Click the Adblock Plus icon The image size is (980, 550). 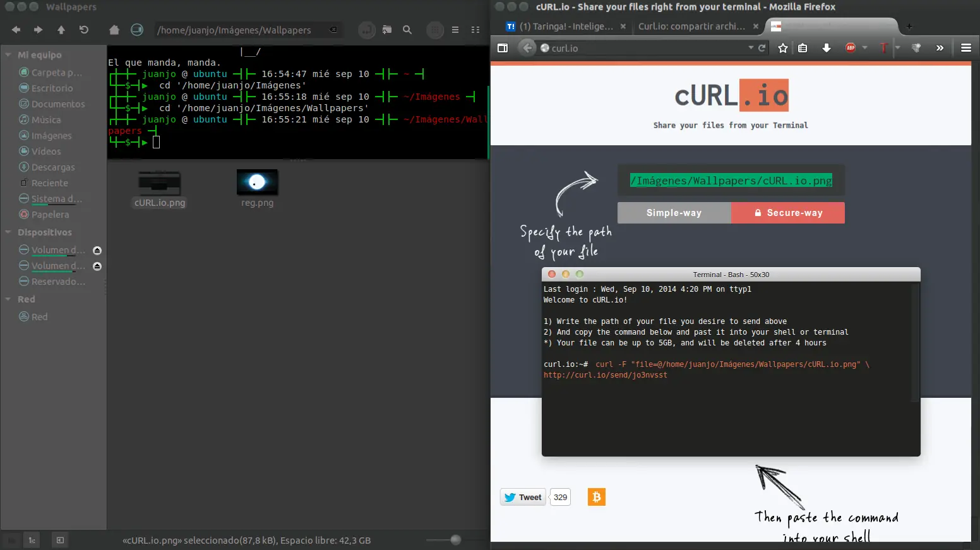point(851,48)
